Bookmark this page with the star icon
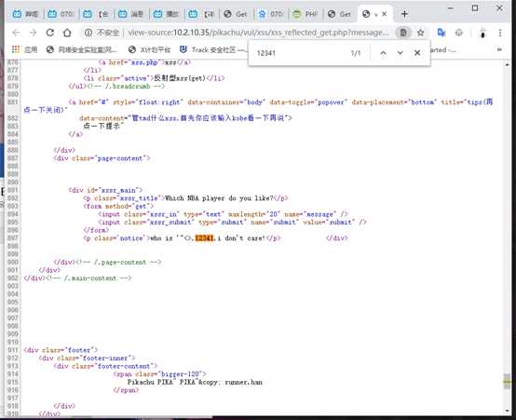The width and height of the screenshot is (516, 420). click(421, 33)
